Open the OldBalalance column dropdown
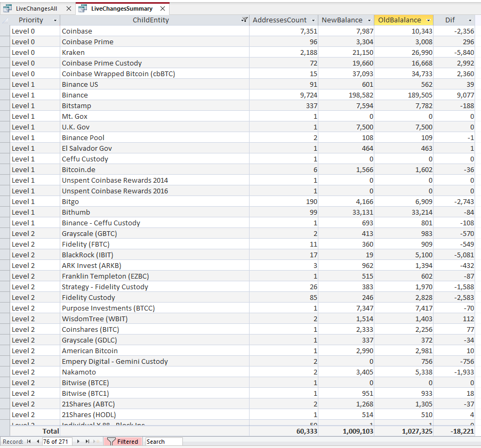The image size is (481, 448). (429, 20)
